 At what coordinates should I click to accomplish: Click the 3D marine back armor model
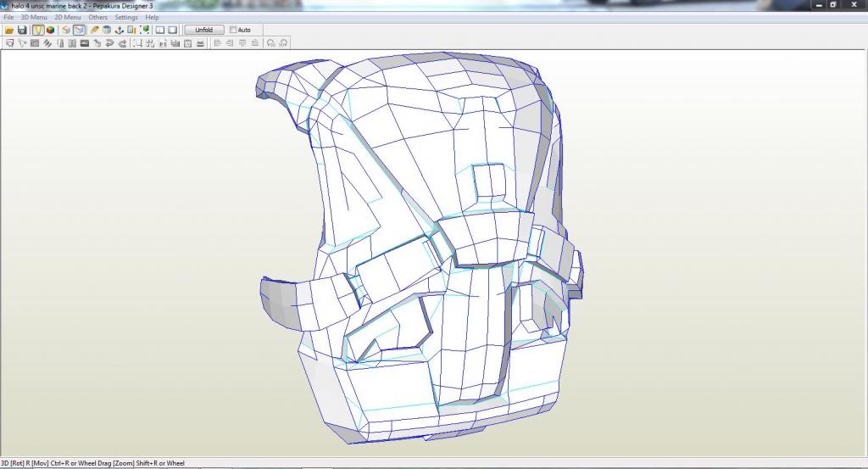420,249
